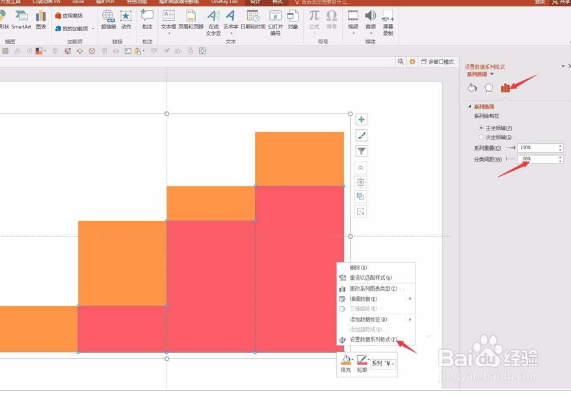This screenshot has width=571, height=396.
Task: Click the Design (设计) ribbon tab
Action: [x=256, y=2]
